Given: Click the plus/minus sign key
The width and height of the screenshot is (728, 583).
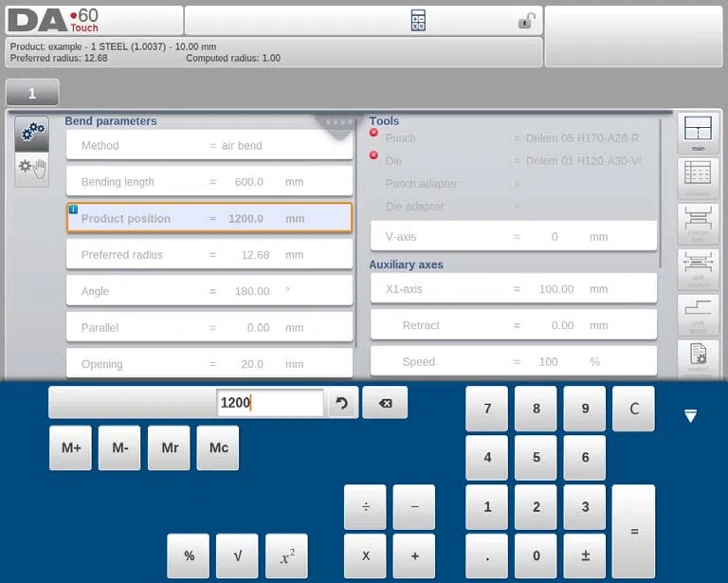Looking at the screenshot, I should 585,556.
